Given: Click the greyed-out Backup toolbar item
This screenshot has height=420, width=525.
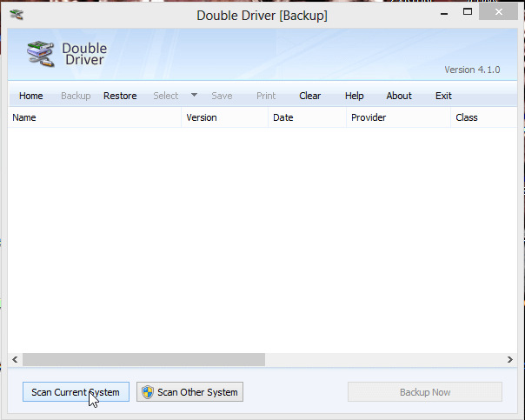Looking at the screenshot, I should click(76, 96).
